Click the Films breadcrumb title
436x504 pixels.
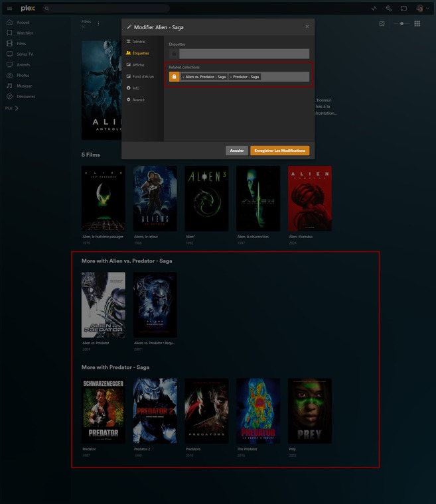86,21
